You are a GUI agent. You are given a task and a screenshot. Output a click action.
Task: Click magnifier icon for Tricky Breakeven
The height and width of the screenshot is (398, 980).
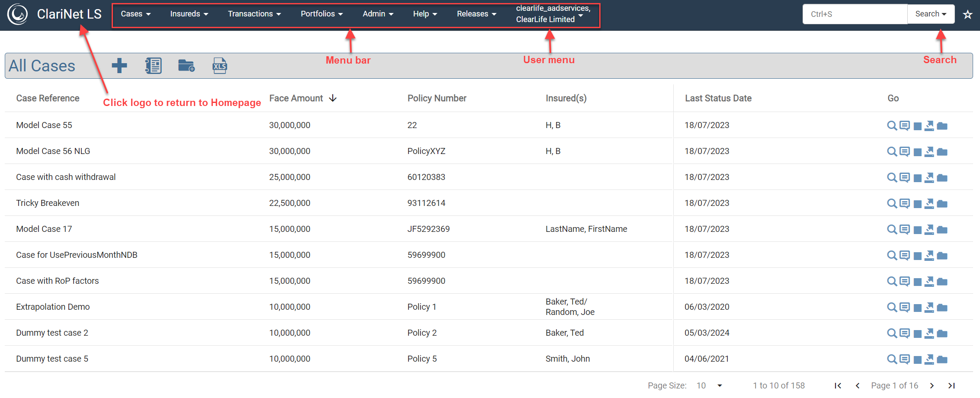pyautogui.click(x=892, y=203)
